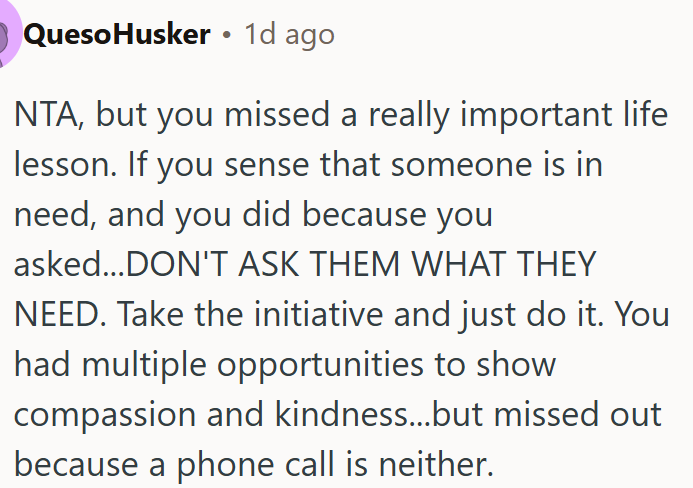Click the line 'need, and you did because you'
The image size is (693, 488).
(x=253, y=216)
